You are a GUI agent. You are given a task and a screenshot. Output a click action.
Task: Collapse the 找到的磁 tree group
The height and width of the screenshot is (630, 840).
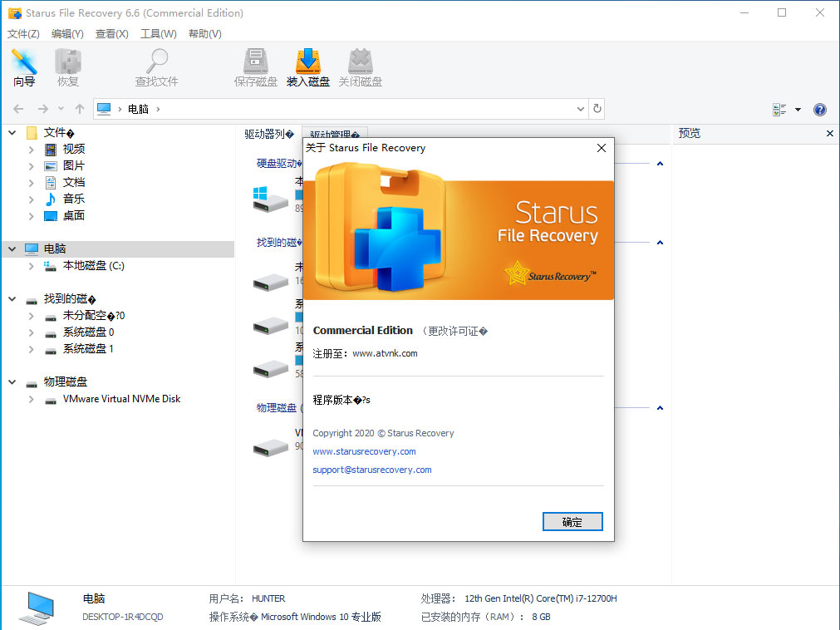(12, 299)
